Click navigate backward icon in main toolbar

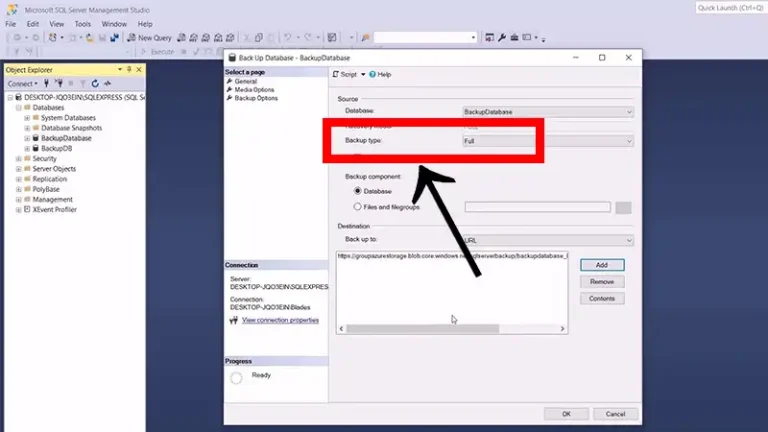click(x=17, y=38)
